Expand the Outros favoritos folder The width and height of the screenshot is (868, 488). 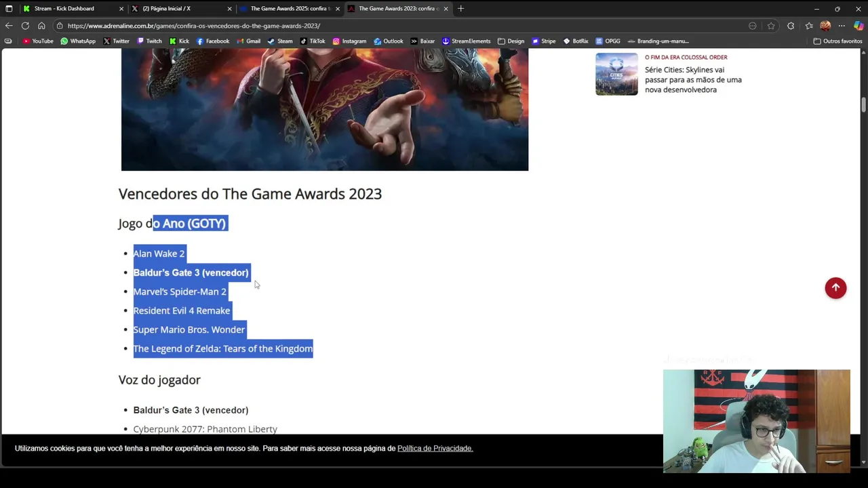(x=837, y=41)
